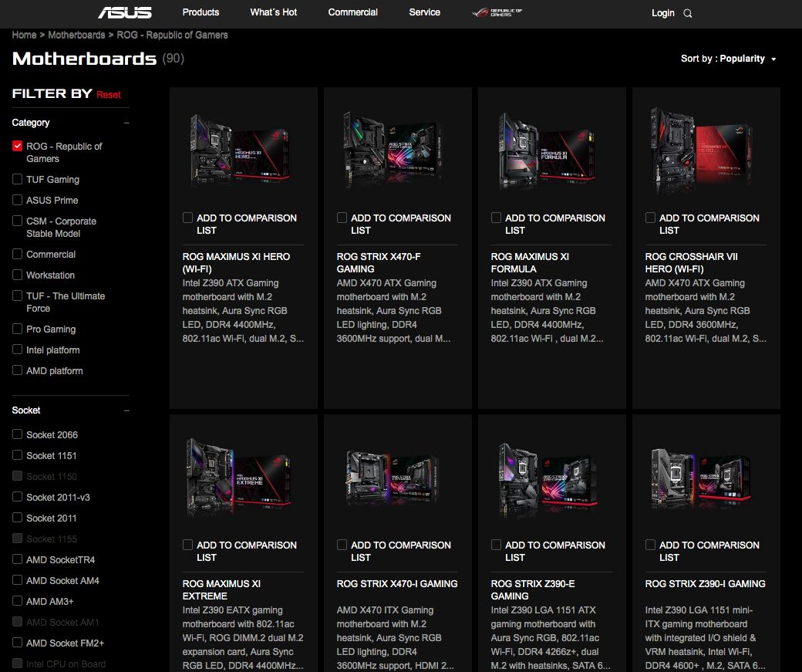Click the ROG MAXIMUS XI HERO (WI-FI) title
Screen dimensions: 802x672
(236, 262)
